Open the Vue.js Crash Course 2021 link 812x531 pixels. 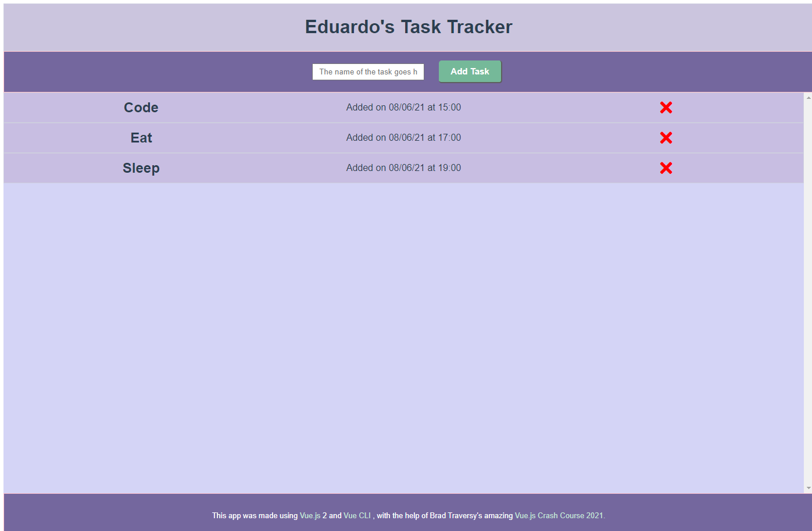(559, 515)
